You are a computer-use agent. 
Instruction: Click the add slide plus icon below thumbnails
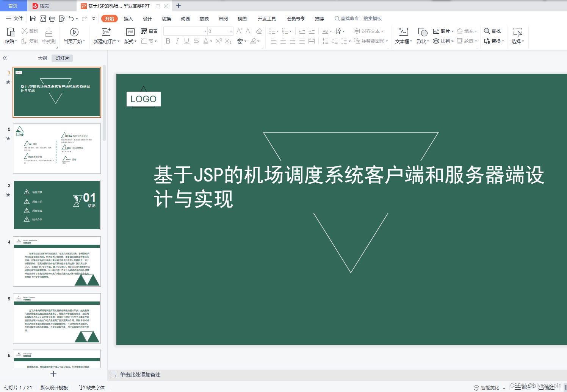[x=53, y=374]
